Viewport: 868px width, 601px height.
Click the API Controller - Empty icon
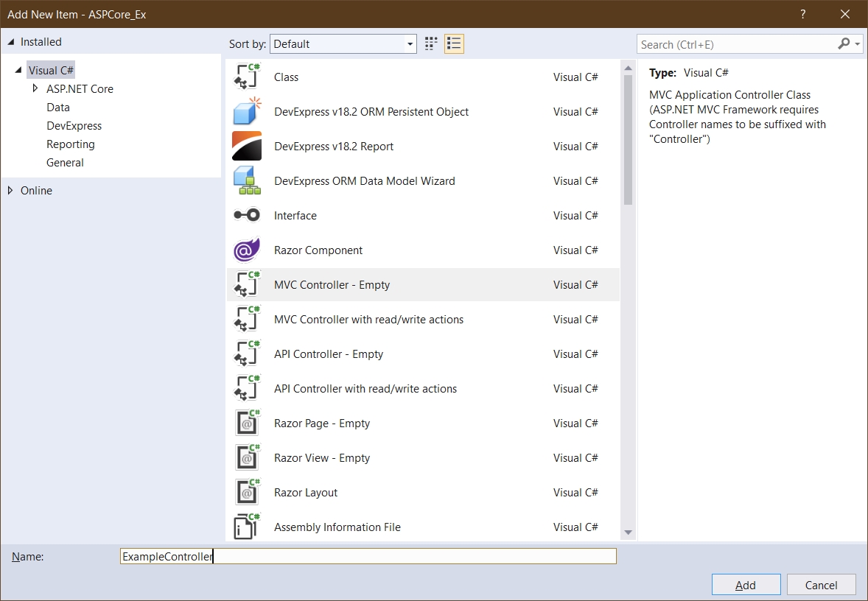pos(246,354)
